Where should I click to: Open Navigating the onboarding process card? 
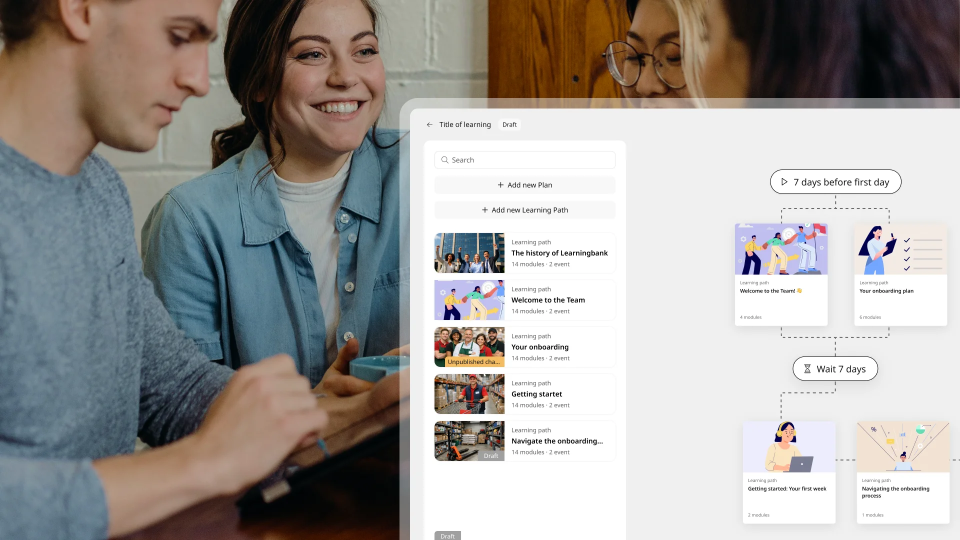(903, 472)
